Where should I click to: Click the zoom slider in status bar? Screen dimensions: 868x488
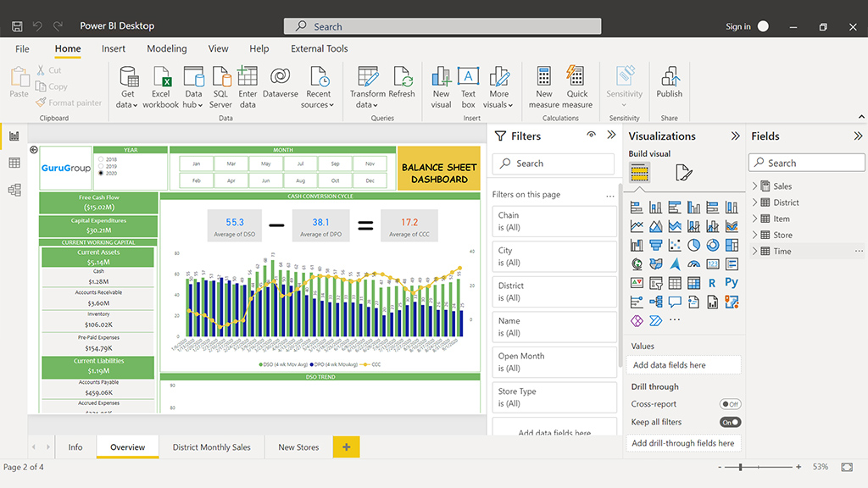pyautogui.click(x=742, y=467)
